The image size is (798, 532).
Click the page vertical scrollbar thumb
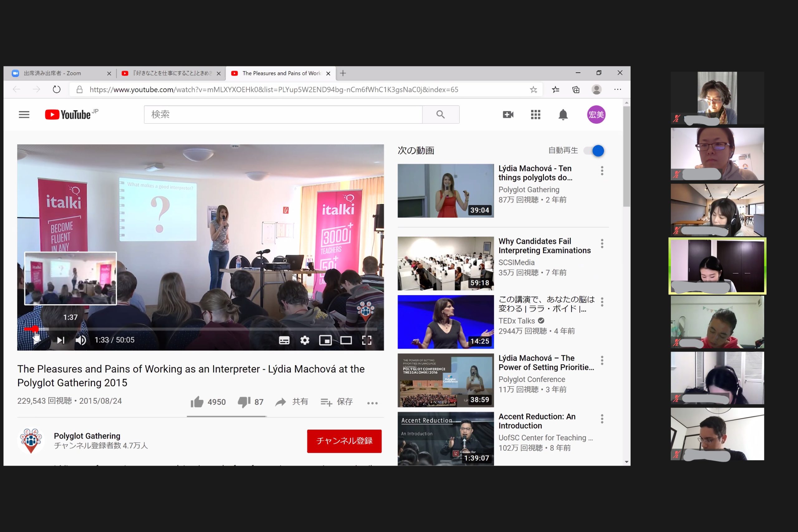626,156
